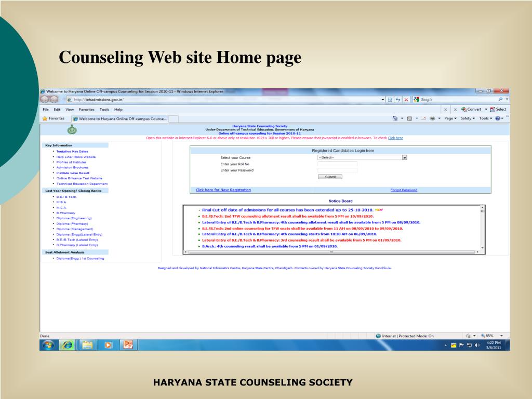The width and height of the screenshot is (532, 399).
Task: Click the Enter your Roll No field
Action: 337,164
